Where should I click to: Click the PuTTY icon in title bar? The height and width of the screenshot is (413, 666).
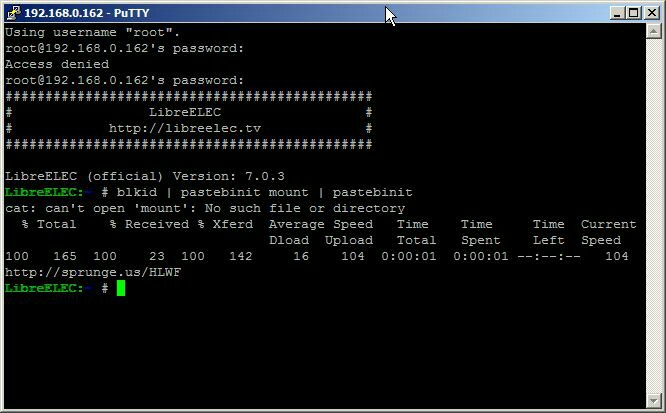pos(14,13)
